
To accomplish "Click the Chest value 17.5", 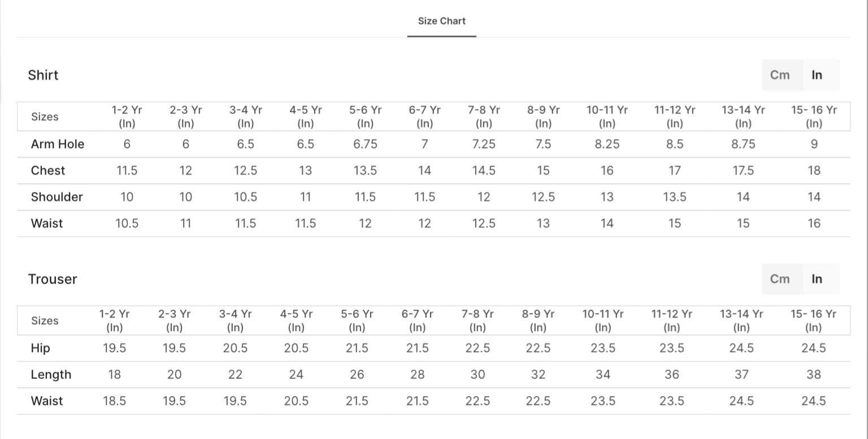I will [x=743, y=171].
